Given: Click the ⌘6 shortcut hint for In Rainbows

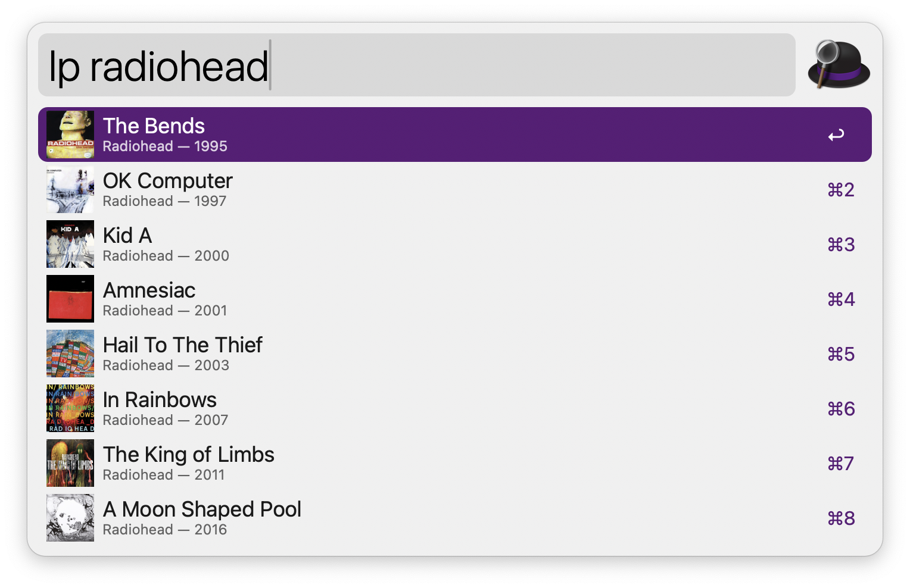Looking at the screenshot, I should (840, 408).
